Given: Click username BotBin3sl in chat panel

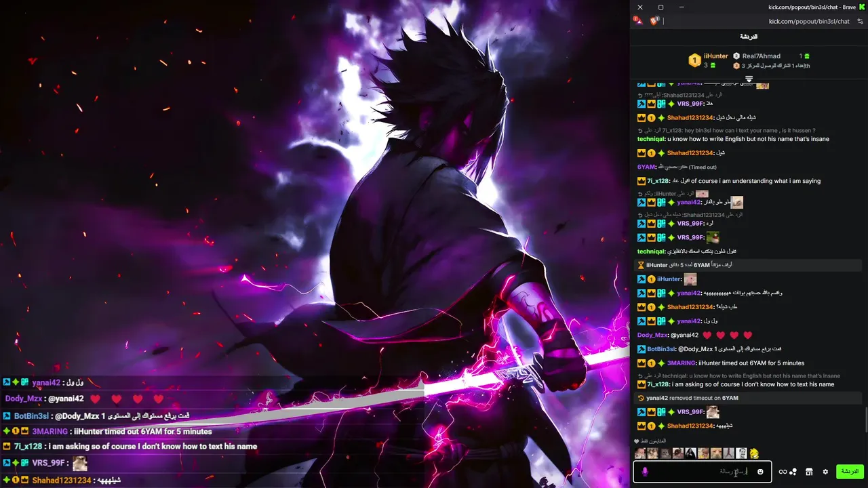Looking at the screenshot, I should 662,349.
